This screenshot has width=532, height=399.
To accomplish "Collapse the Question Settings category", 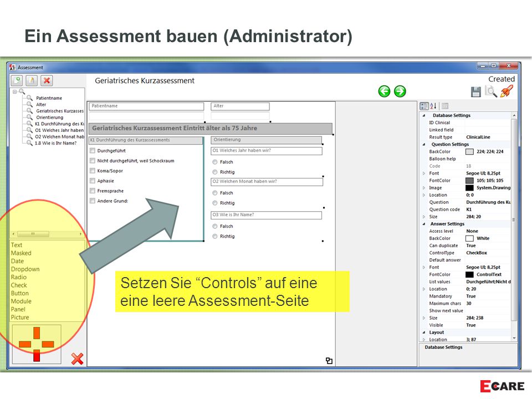I will point(424,144).
